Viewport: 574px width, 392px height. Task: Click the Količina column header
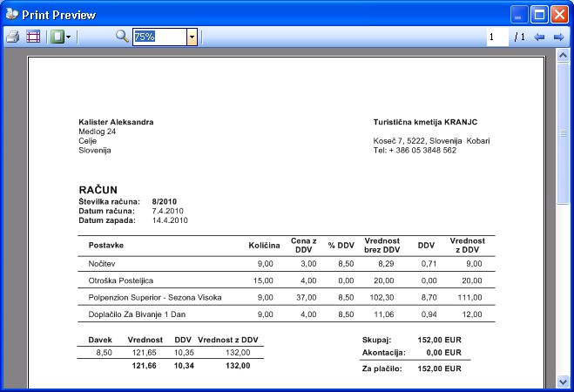(264, 246)
